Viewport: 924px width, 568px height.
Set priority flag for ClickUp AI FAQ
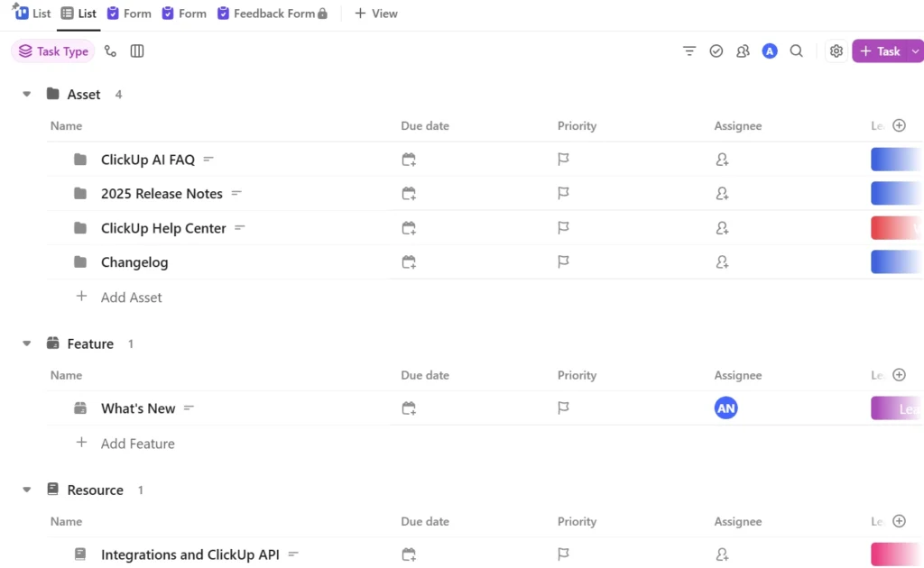563,159
